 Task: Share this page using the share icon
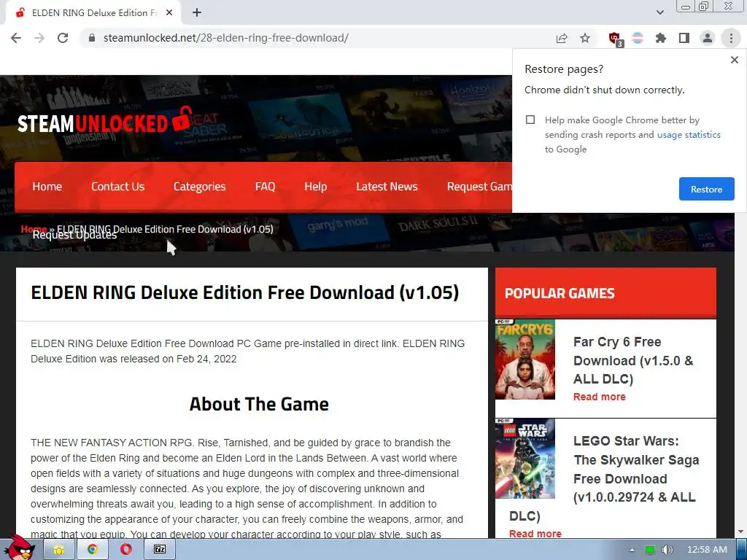coord(562,38)
